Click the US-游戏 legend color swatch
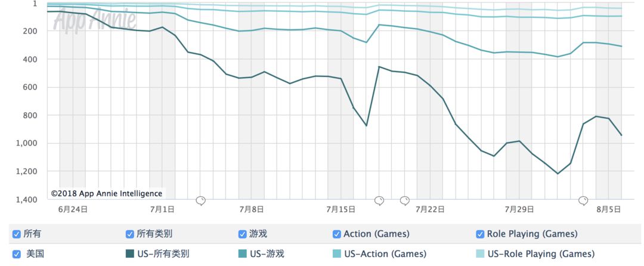 (242, 254)
